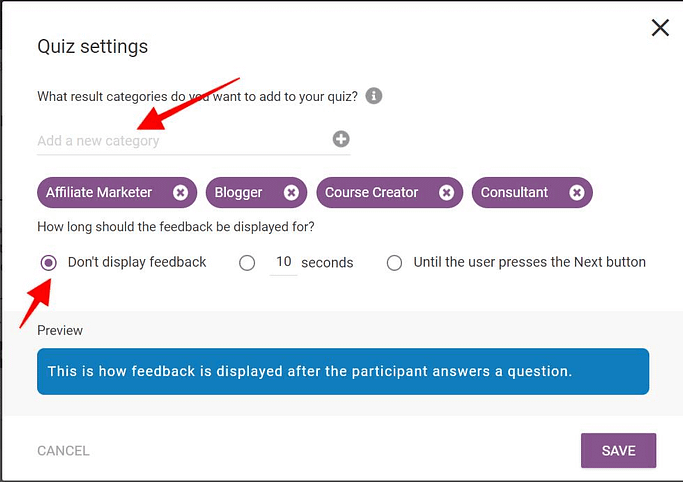Screen dimensions: 683x482
Task: Click the blue feedback preview banner
Action: point(343,371)
